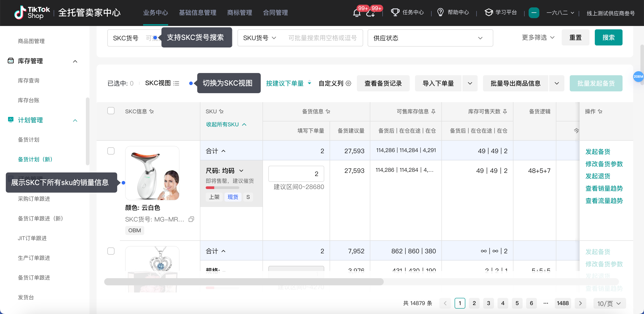Go to page 1488
Screen dimensions: 644x314
click(x=563, y=303)
